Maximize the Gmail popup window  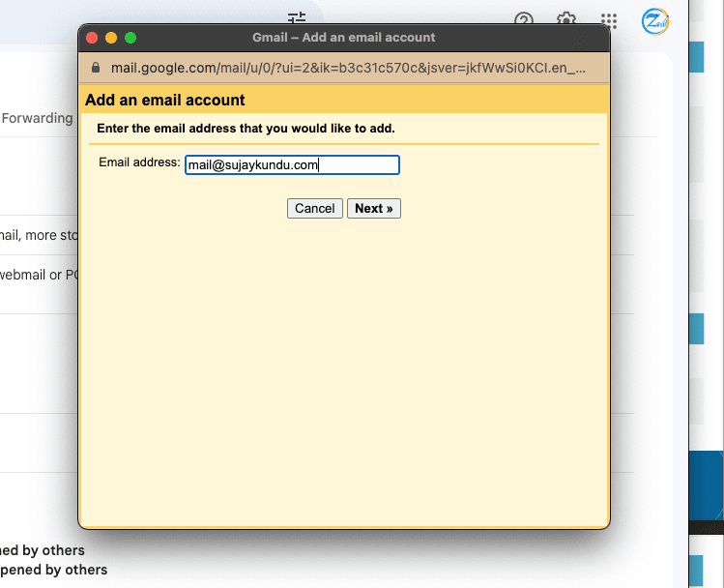pyautogui.click(x=130, y=38)
